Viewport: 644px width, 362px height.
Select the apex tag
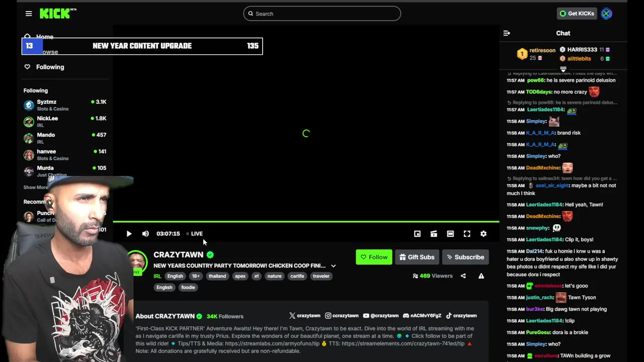(240, 276)
